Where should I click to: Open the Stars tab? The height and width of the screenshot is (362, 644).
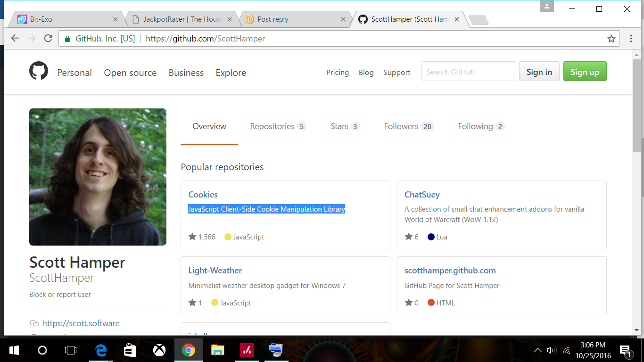click(345, 126)
